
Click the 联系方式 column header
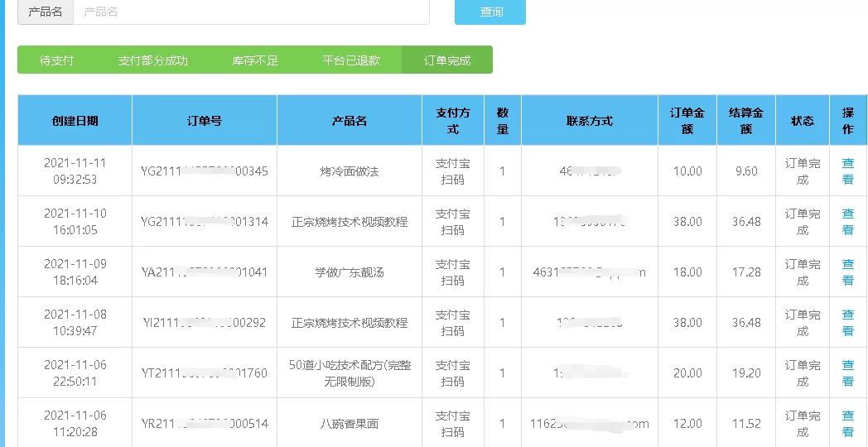point(590,121)
